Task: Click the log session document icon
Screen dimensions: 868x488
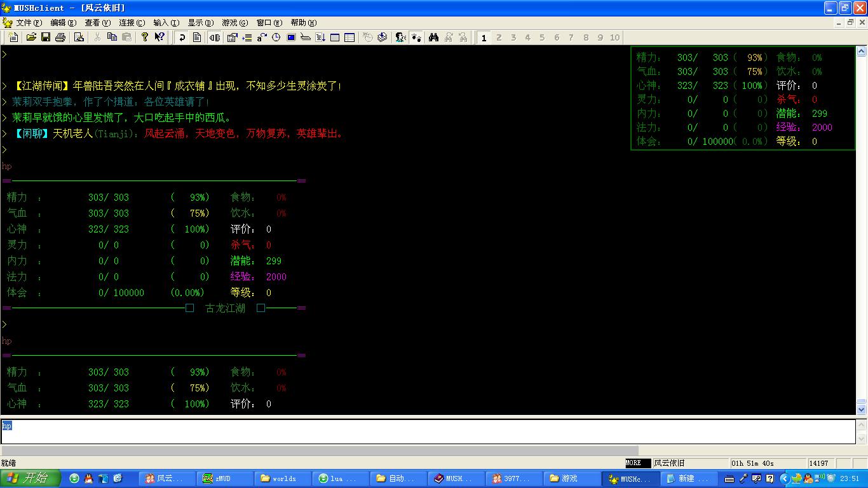Action: (x=197, y=37)
